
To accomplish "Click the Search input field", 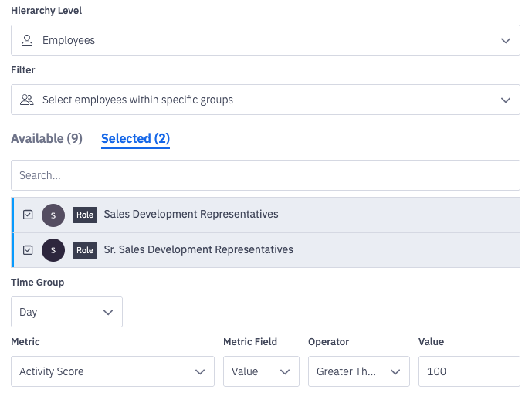I will coord(266,175).
